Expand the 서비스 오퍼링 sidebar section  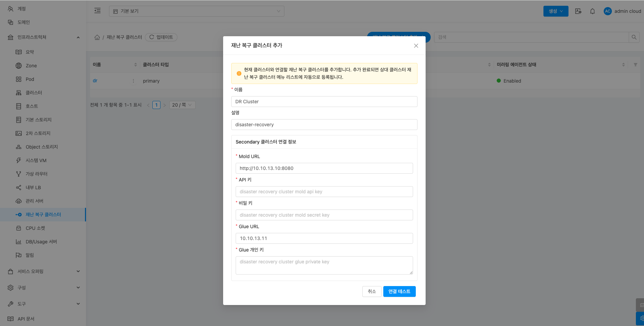tap(43, 271)
